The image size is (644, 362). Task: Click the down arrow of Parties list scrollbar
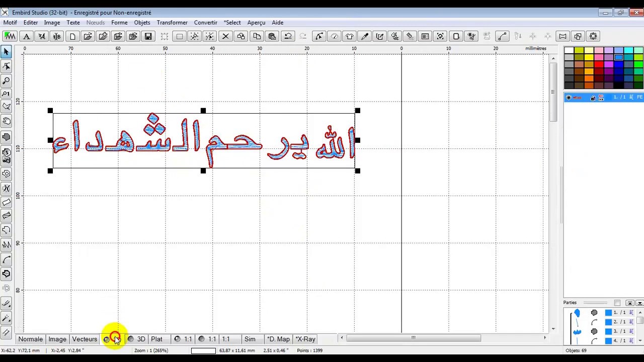[640, 340]
